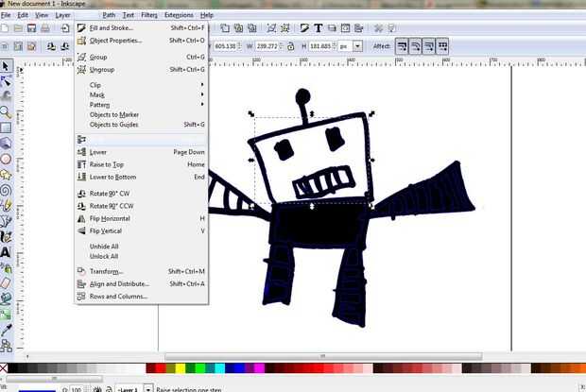Screen dimensions: 586x392
Task: Select the Star polygon tool
Action: [6, 175]
